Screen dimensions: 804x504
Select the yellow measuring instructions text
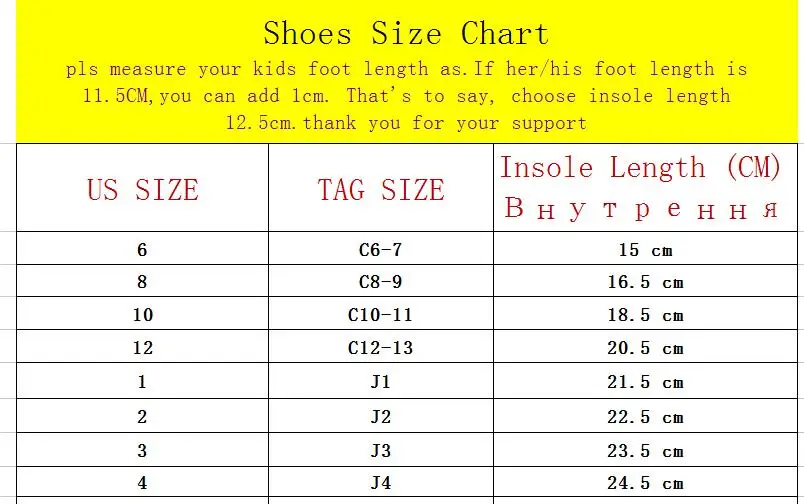pos(405,96)
